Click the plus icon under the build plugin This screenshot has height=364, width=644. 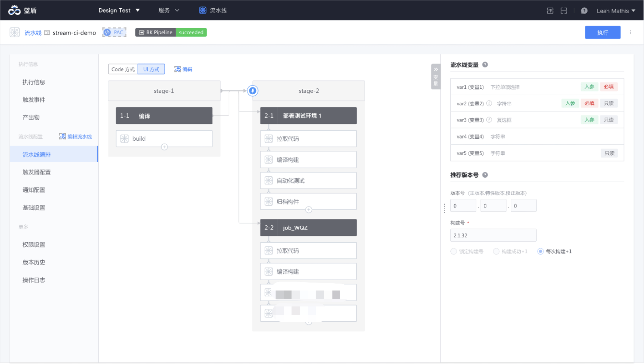point(164,147)
